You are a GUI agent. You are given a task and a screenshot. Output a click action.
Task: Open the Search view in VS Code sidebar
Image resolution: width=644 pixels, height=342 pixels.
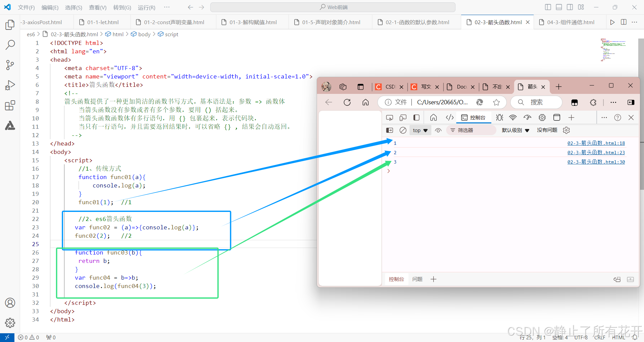click(10, 45)
